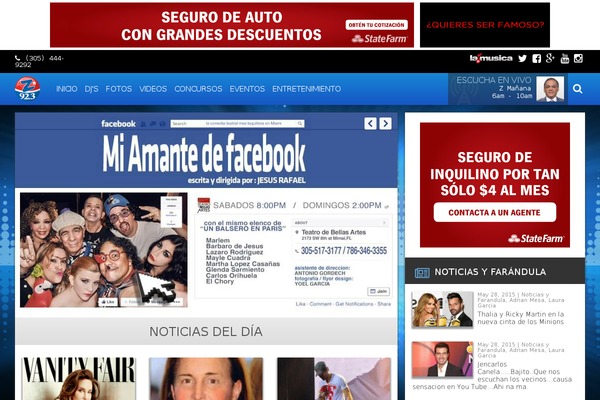Click the cast group photo in slide
Viewport: 600px width, 400px height.
104,250
